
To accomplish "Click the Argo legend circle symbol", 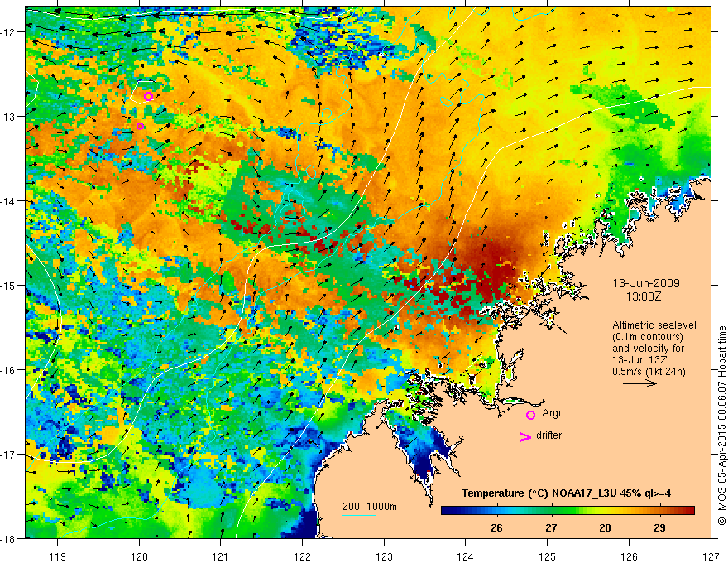I will [x=530, y=415].
